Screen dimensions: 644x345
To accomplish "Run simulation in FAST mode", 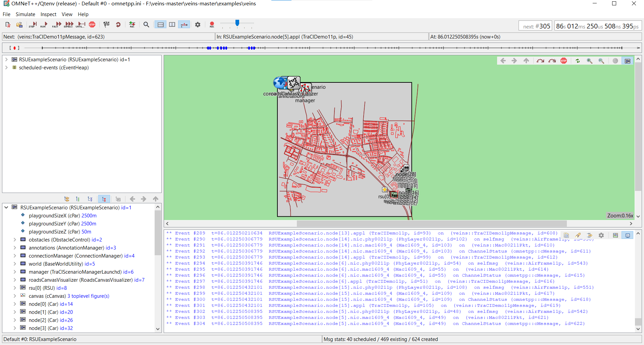I will coord(57,24).
